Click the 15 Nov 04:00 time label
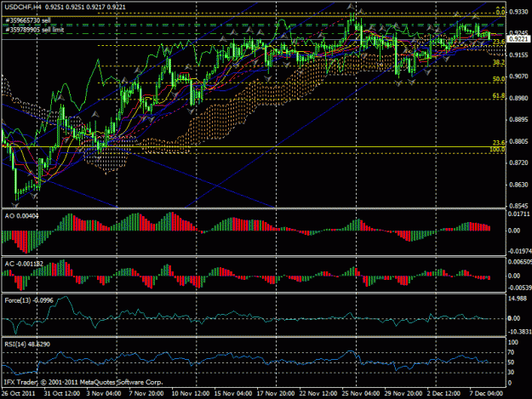The width and height of the screenshot is (532, 399). [x=232, y=394]
